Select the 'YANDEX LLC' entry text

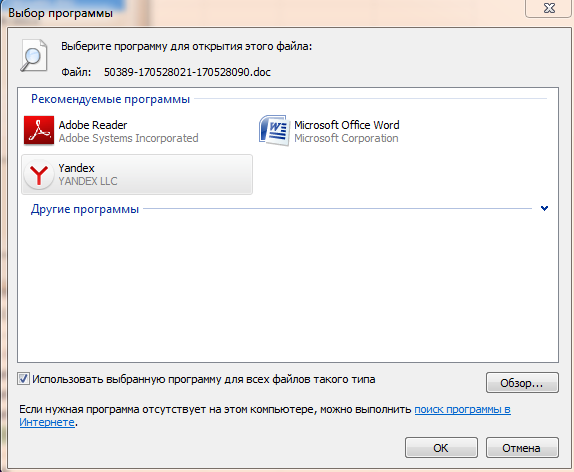(x=88, y=181)
